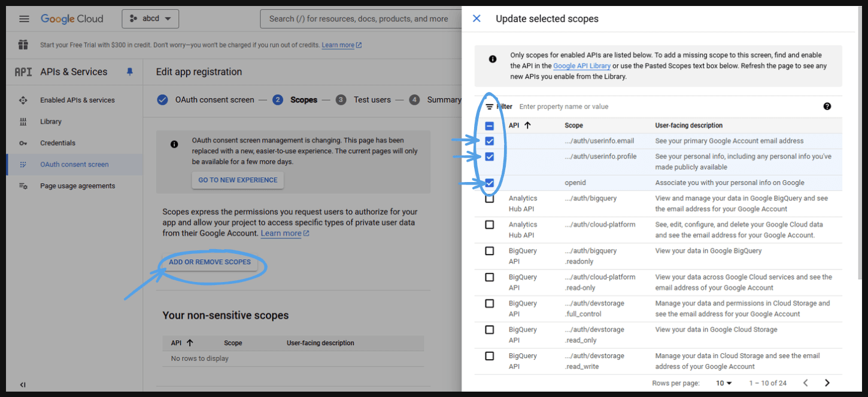
Task: Click the Enabled APIs & services icon
Action: click(23, 100)
